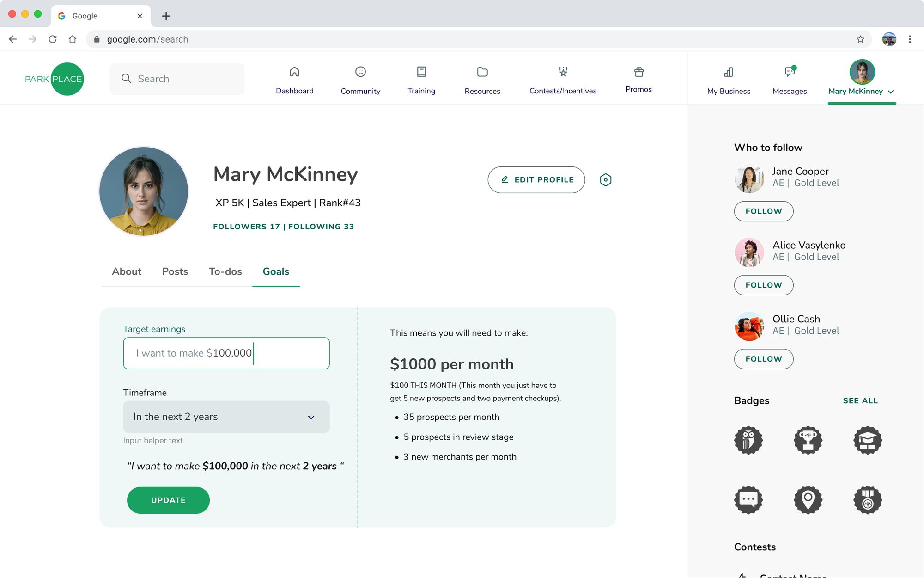
Task: Click the Chrome profile avatar
Action: point(889,39)
